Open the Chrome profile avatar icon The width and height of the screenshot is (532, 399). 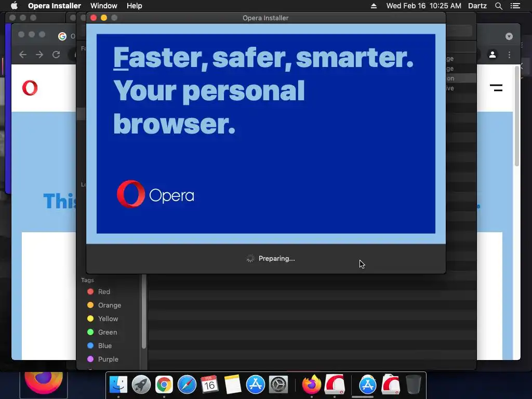point(493,55)
